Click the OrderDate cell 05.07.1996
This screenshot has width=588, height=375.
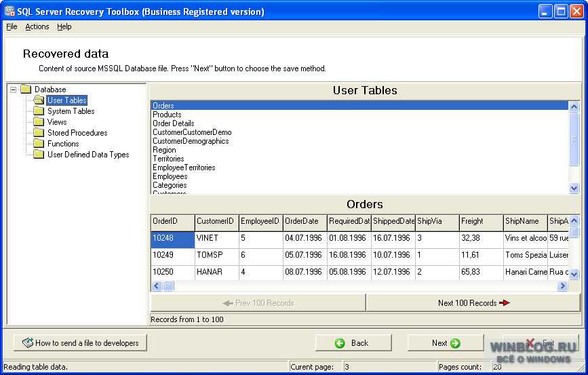[x=305, y=256]
